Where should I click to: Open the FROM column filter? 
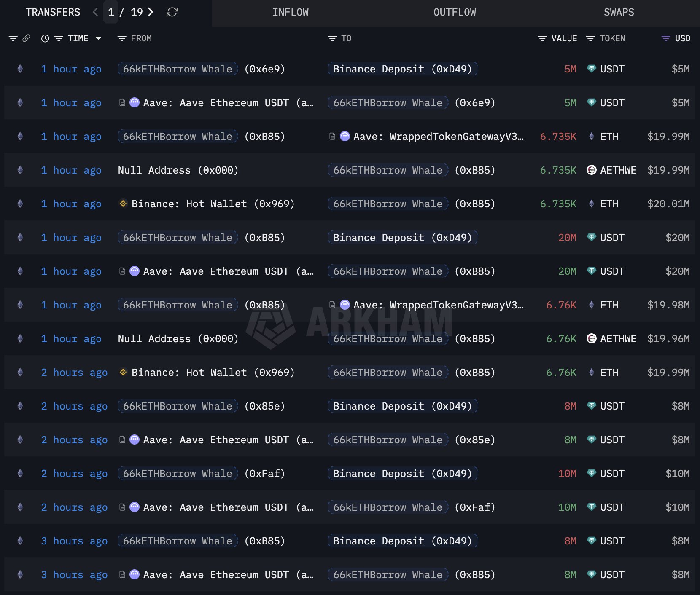(x=122, y=38)
